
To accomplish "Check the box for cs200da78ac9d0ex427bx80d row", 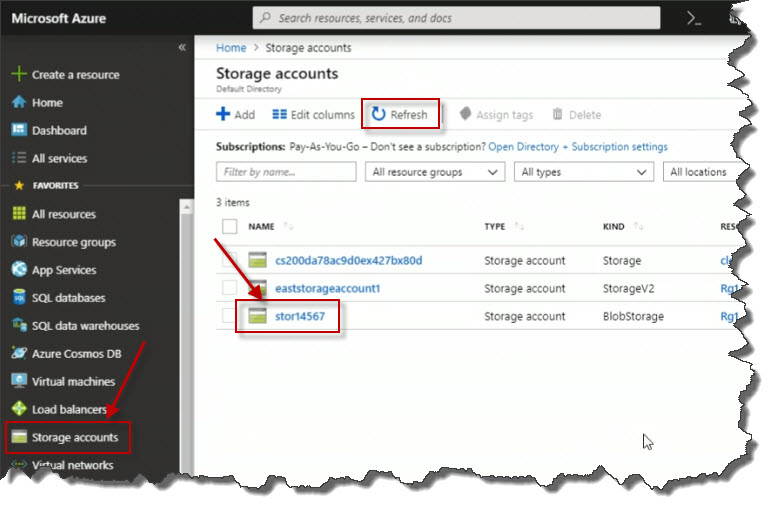I will (x=229, y=260).
